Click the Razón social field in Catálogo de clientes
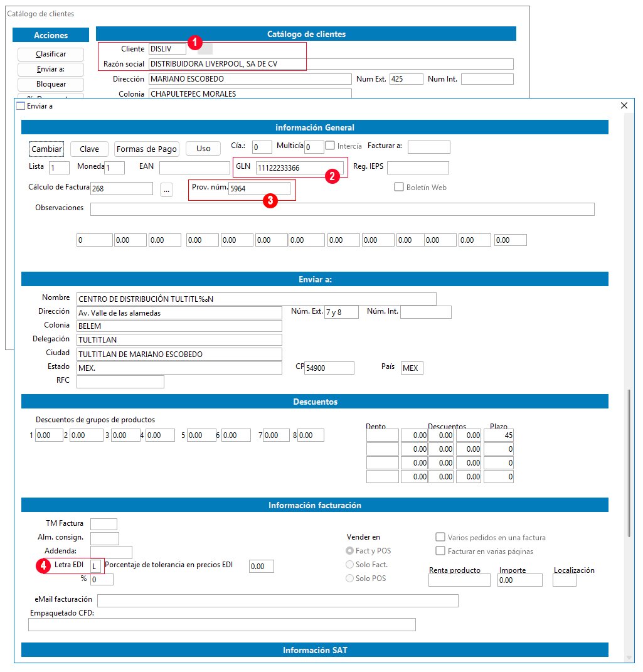The width and height of the screenshot is (643, 672). (x=331, y=64)
